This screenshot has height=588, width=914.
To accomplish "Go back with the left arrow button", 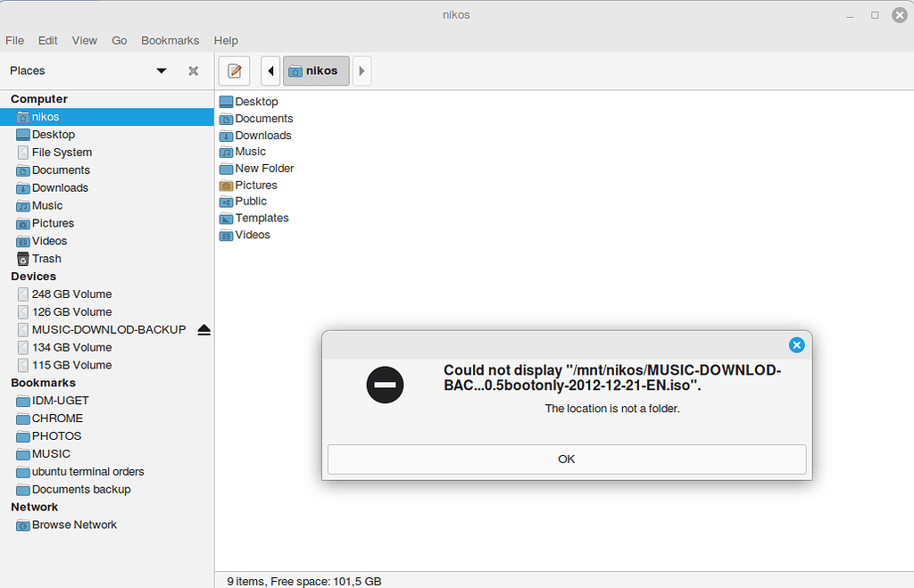I will [270, 71].
